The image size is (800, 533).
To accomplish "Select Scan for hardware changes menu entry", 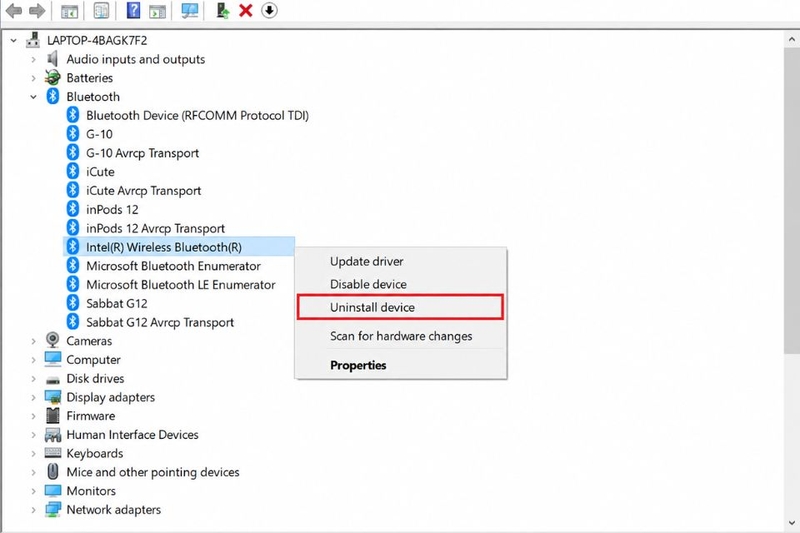I will tap(401, 336).
